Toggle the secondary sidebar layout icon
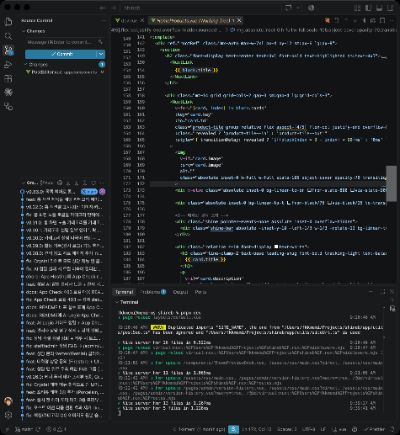400x435 pixels. tap(390, 8)
